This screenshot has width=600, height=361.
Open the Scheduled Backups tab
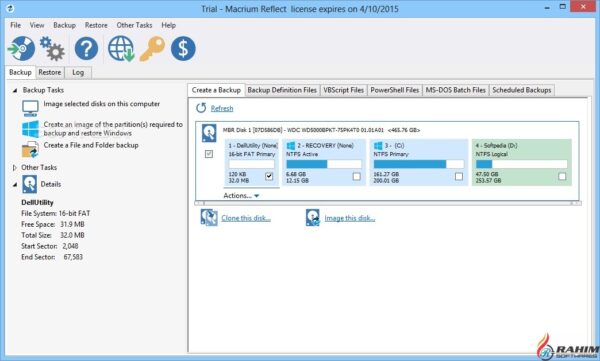click(522, 90)
